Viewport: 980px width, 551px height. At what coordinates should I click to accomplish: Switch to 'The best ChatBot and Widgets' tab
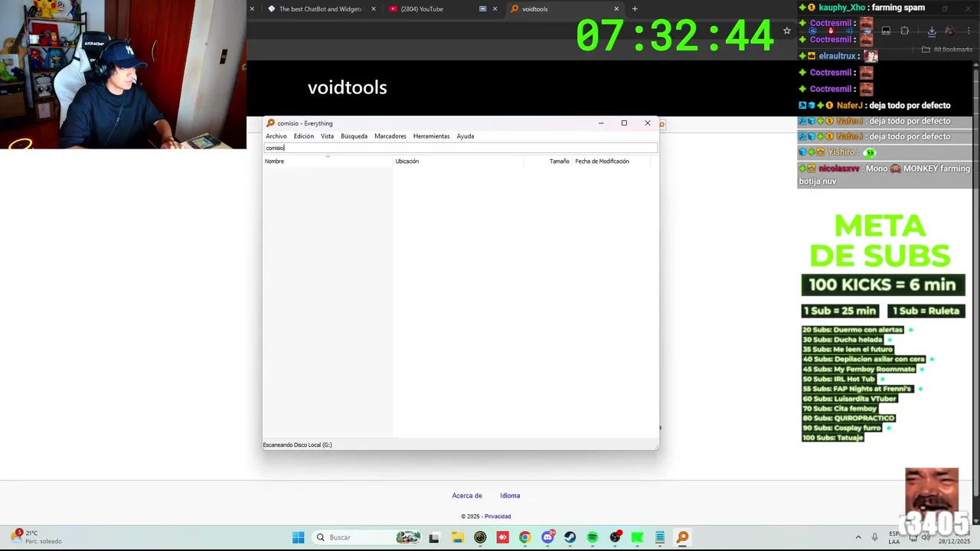pyautogui.click(x=320, y=9)
